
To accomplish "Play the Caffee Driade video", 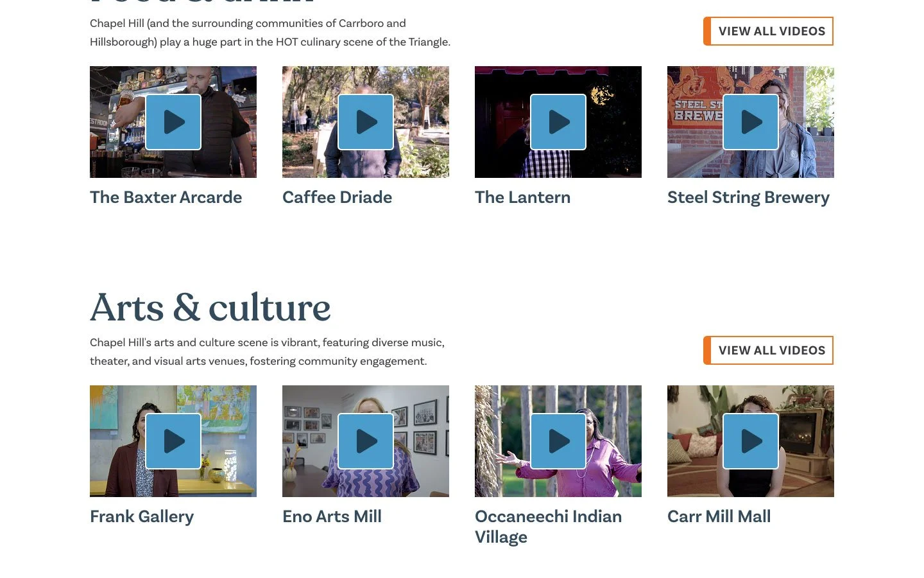I will [366, 122].
